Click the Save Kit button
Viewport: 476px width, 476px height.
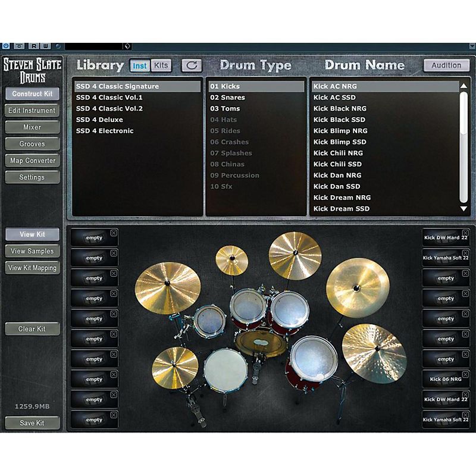pos(32,422)
